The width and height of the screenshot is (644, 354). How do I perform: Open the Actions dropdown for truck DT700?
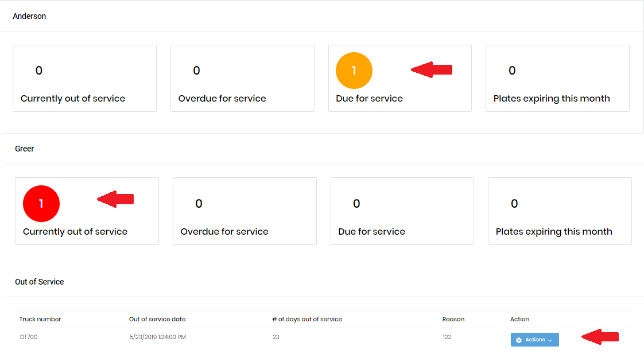534,340
